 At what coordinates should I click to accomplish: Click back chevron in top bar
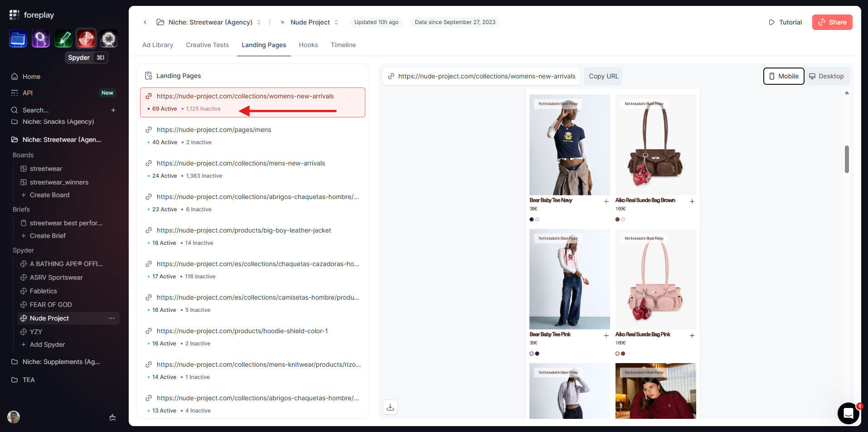[145, 22]
